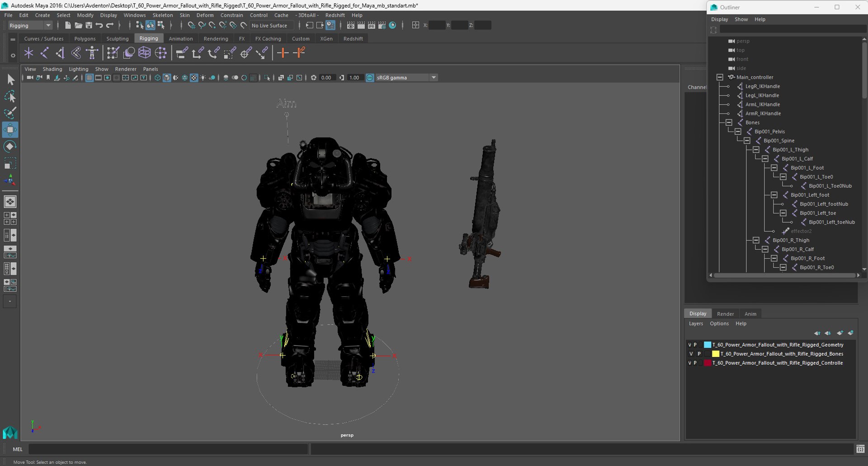Toggle playback P of Geometry layer
This screenshot has width=868, height=466.
pos(695,345)
